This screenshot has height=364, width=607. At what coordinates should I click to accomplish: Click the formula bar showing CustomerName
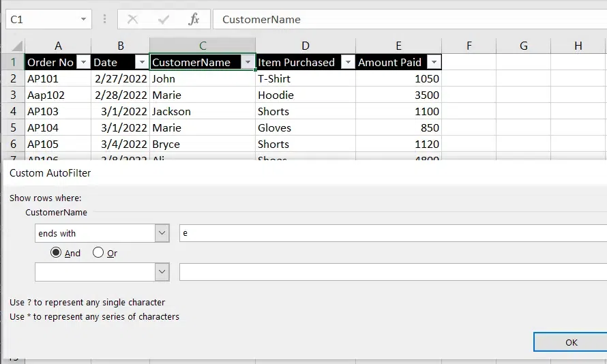click(x=410, y=19)
